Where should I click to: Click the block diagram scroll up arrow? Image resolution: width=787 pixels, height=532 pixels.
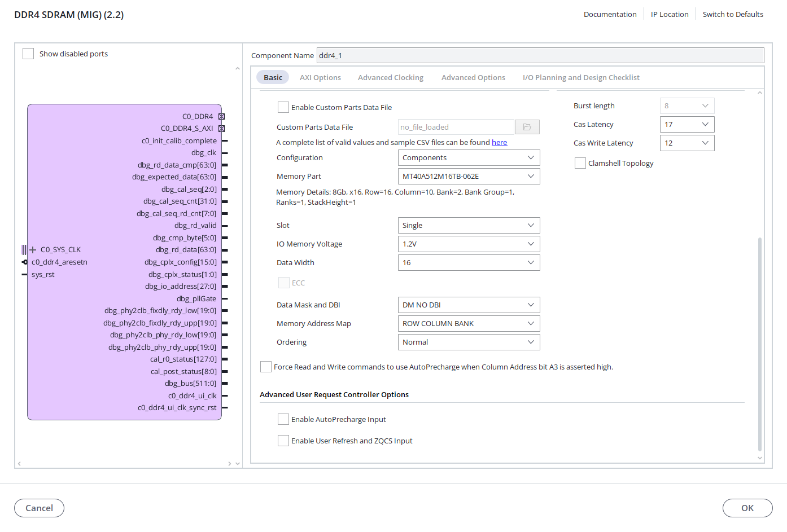coord(238,68)
